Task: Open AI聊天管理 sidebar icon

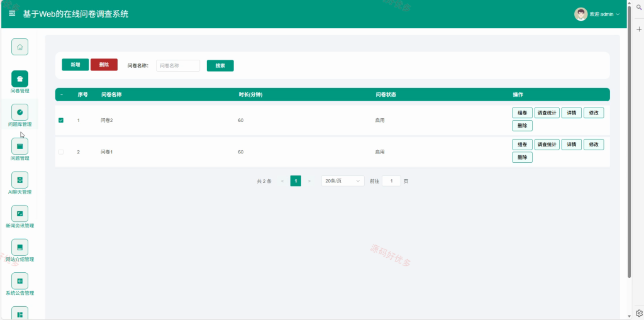Action: 19,180
